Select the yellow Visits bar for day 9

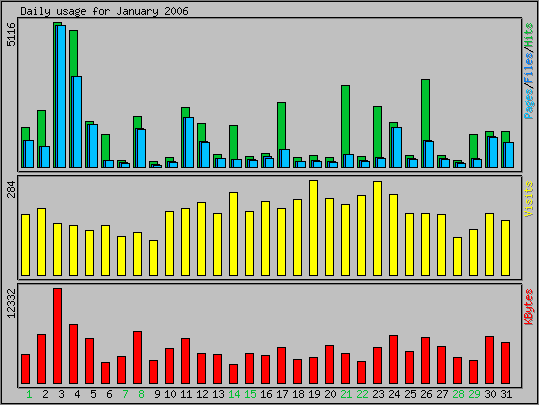click(x=154, y=258)
